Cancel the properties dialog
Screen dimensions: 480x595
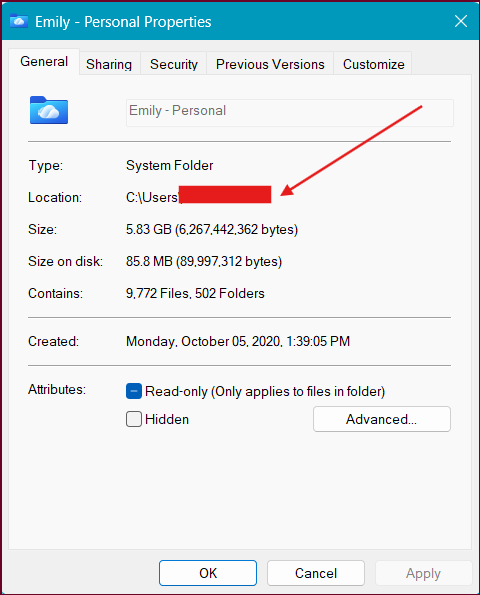[316, 573]
